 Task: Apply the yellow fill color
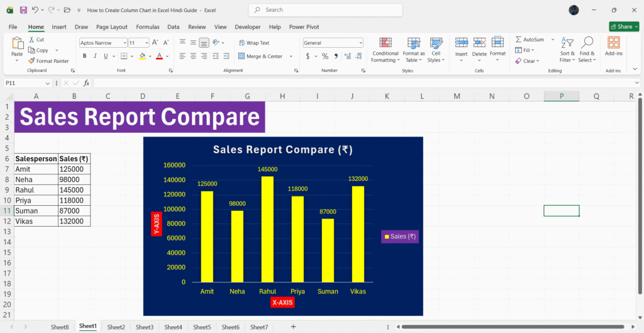(143, 56)
